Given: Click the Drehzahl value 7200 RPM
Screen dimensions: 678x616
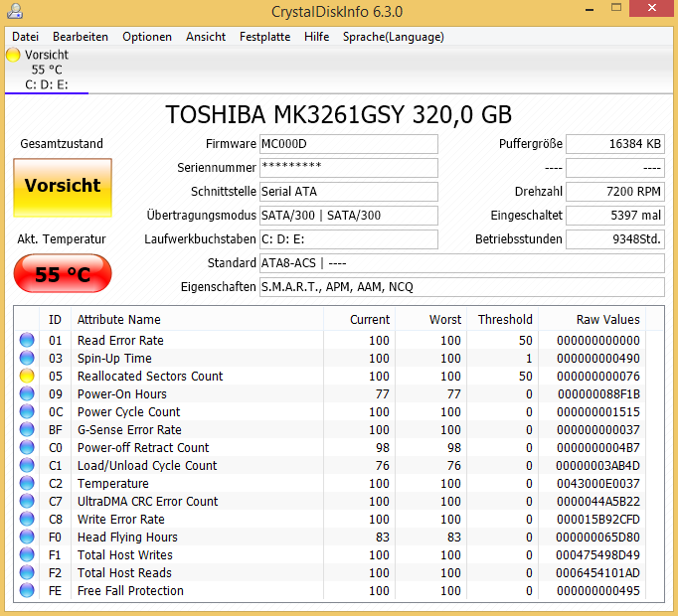Looking at the screenshot, I should click(x=615, y=192).
